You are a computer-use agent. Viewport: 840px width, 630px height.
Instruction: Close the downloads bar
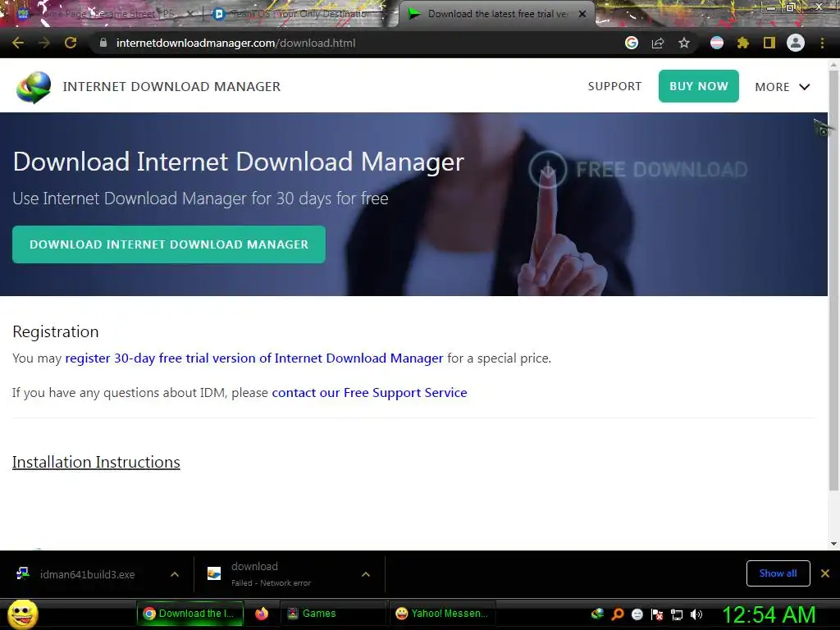tap(825, 573)
